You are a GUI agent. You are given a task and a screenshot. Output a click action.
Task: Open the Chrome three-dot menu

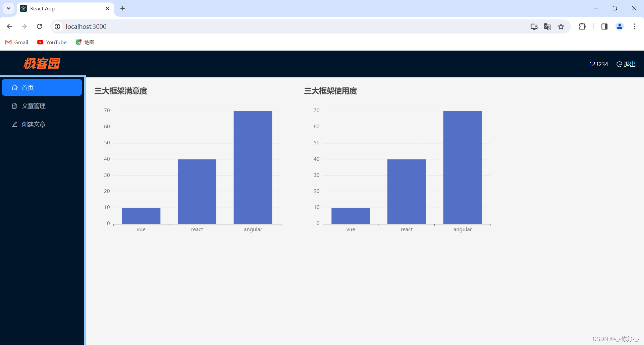tap(635, 26)
